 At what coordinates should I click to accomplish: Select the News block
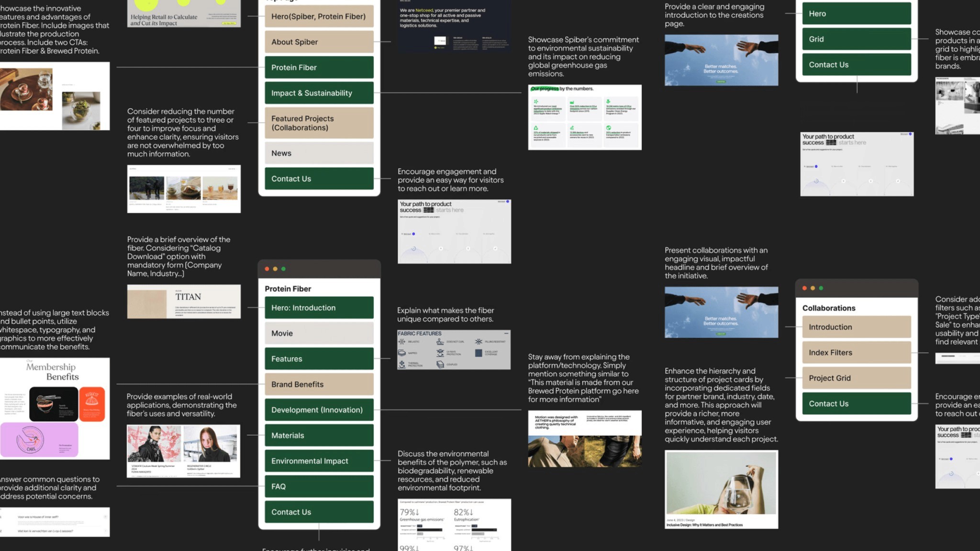click(x=319, y=153)
